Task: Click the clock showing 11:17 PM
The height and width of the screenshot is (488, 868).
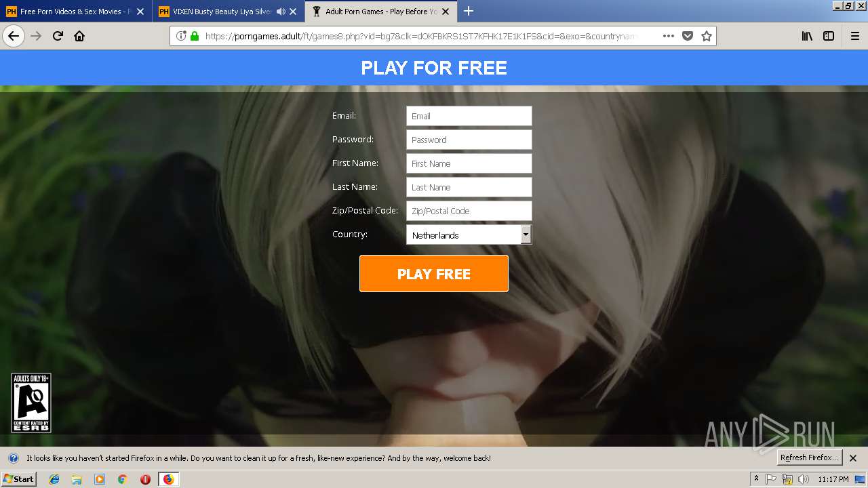Action: (833, 479)
